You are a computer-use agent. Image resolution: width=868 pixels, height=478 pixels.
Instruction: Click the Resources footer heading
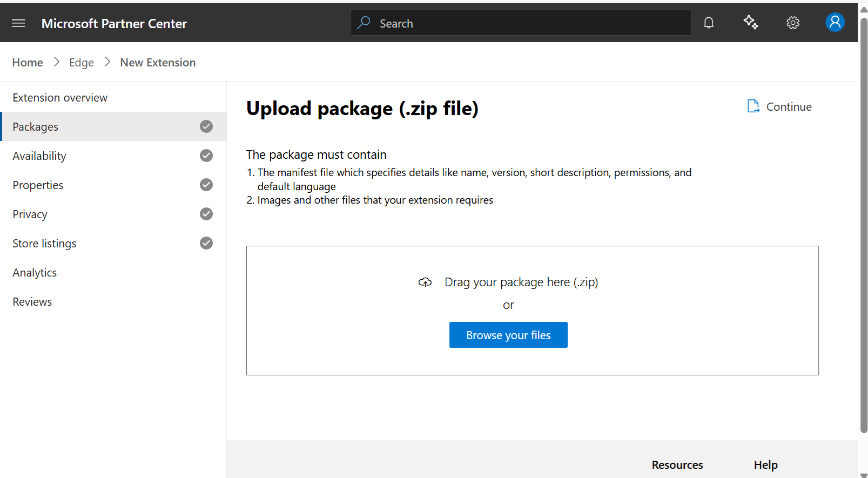(x=677, y=465)
